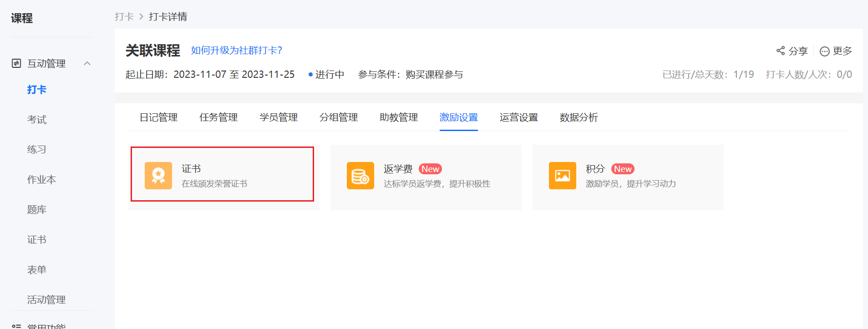Click the points picture icon

[x=563, y=176]
